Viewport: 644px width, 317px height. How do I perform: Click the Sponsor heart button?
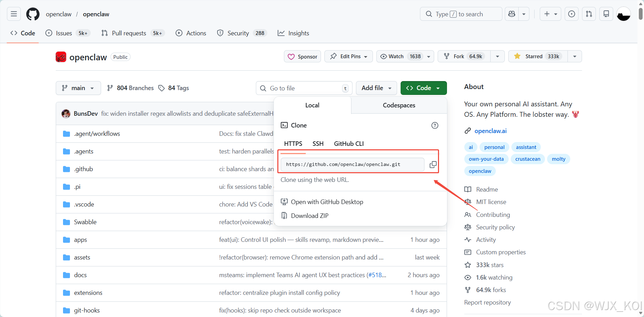[x=303, y=56]
